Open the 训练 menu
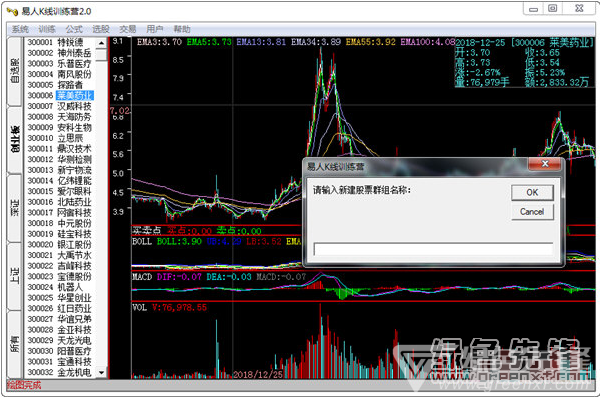Image resolution: width=600 pixels, height=398 pixels. pos(47,29)
